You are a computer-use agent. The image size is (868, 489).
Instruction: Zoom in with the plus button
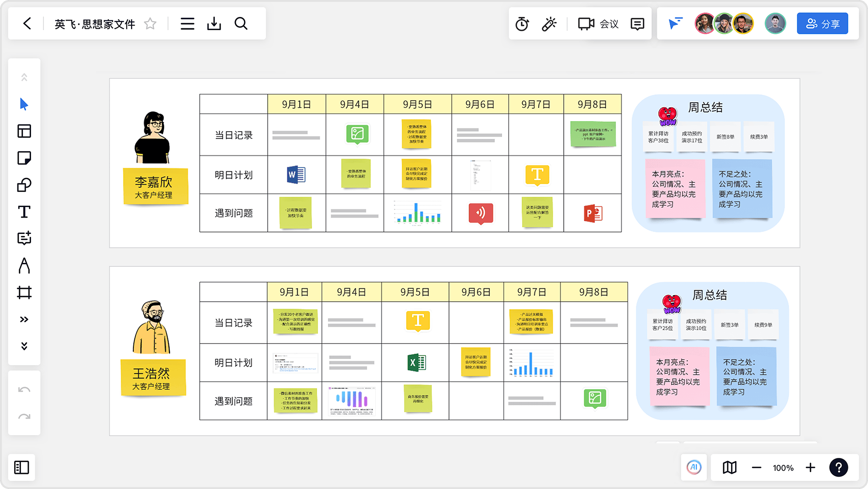810,468
